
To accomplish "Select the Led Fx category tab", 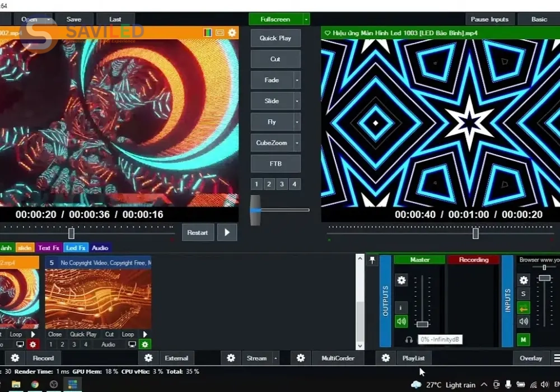I will click(x=76, y=248).
